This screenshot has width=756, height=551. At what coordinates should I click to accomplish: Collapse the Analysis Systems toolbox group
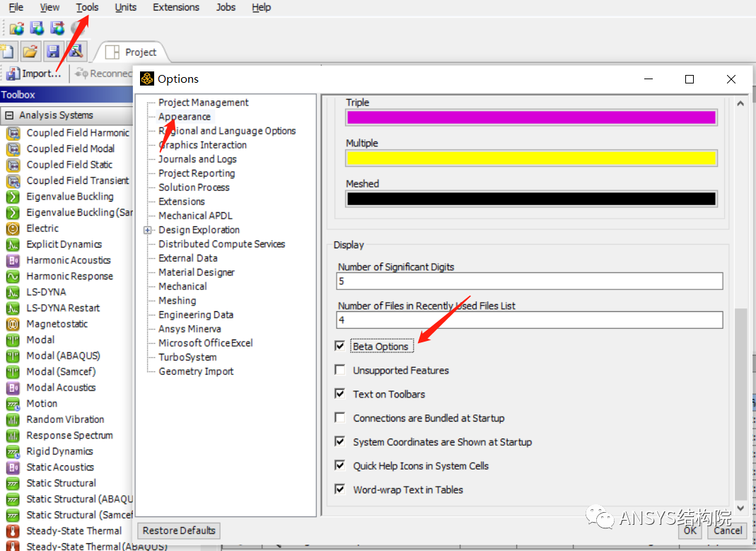[9, 115]
